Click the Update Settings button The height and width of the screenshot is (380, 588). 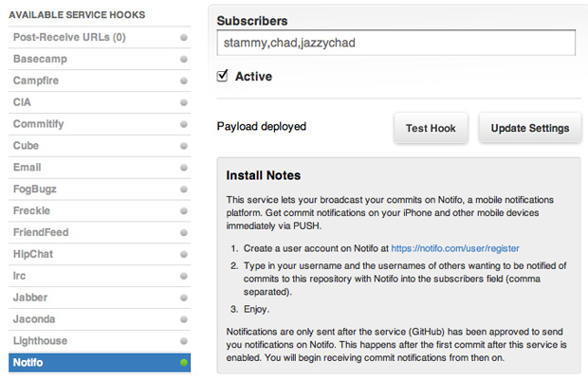click(x=530, y=128)
